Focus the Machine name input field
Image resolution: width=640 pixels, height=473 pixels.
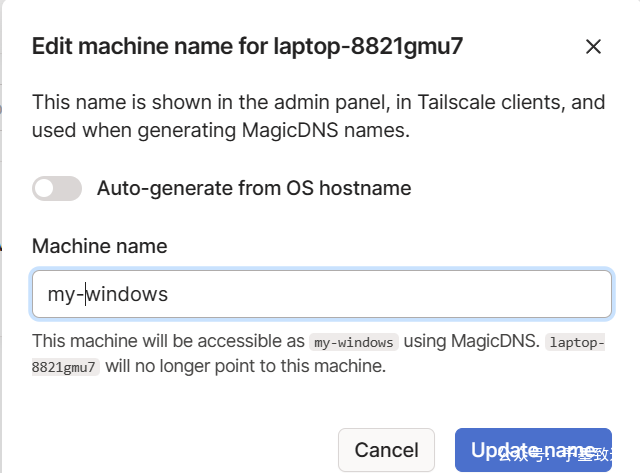pos(322,294)
